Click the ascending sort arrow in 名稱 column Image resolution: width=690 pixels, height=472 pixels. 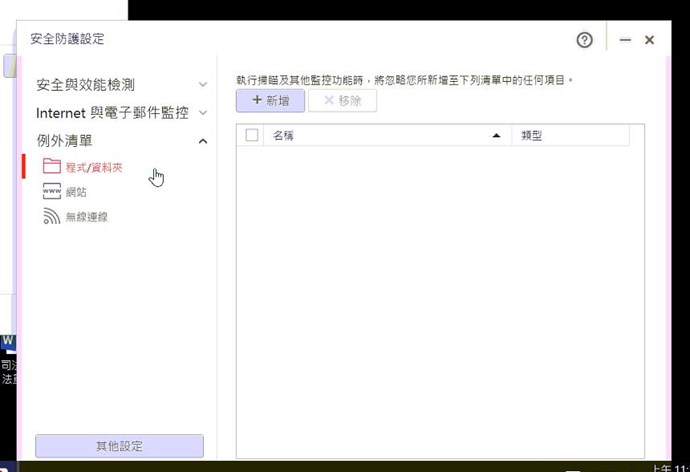click(495, 135)
